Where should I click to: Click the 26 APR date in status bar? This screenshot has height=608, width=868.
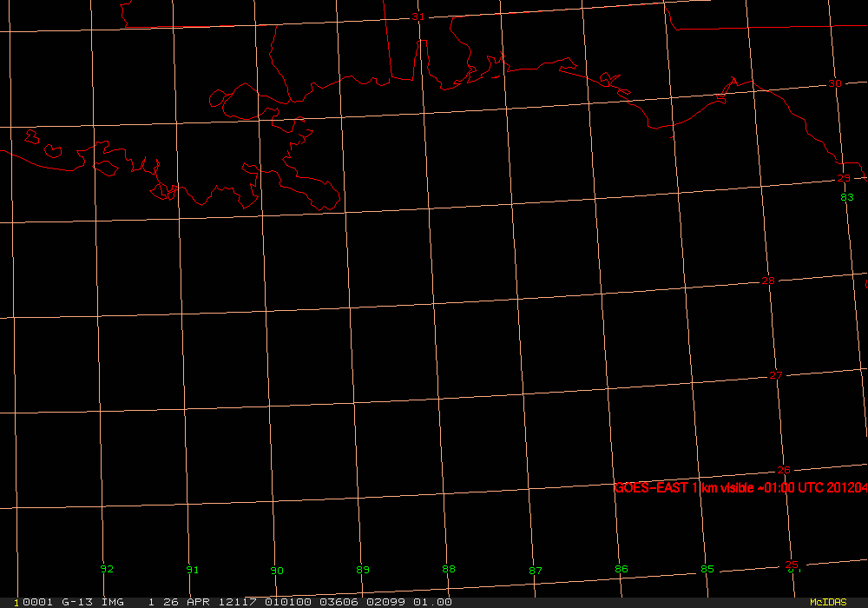coord(187,602)
